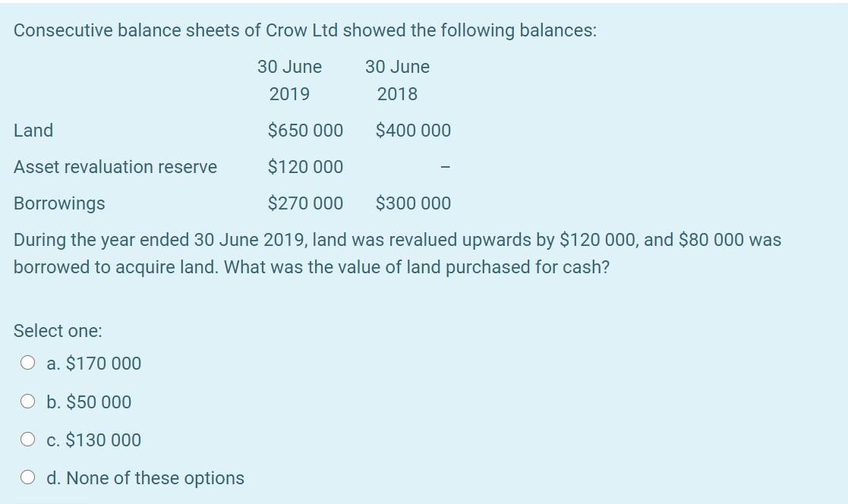Click the Borrowings 2019 value $270 000
The width and height of the screenshot is (848, 504).
pos(305,203)
